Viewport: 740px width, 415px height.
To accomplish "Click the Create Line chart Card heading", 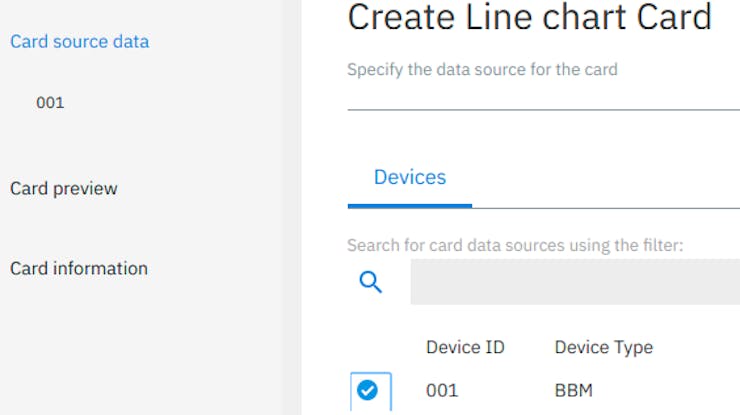I will (x=530, y=17).
